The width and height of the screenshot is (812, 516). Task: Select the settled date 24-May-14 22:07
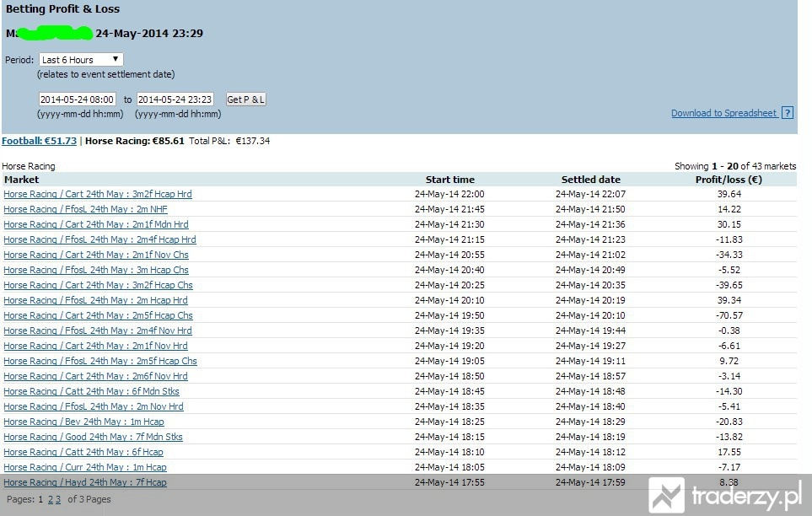click(590, 194)
